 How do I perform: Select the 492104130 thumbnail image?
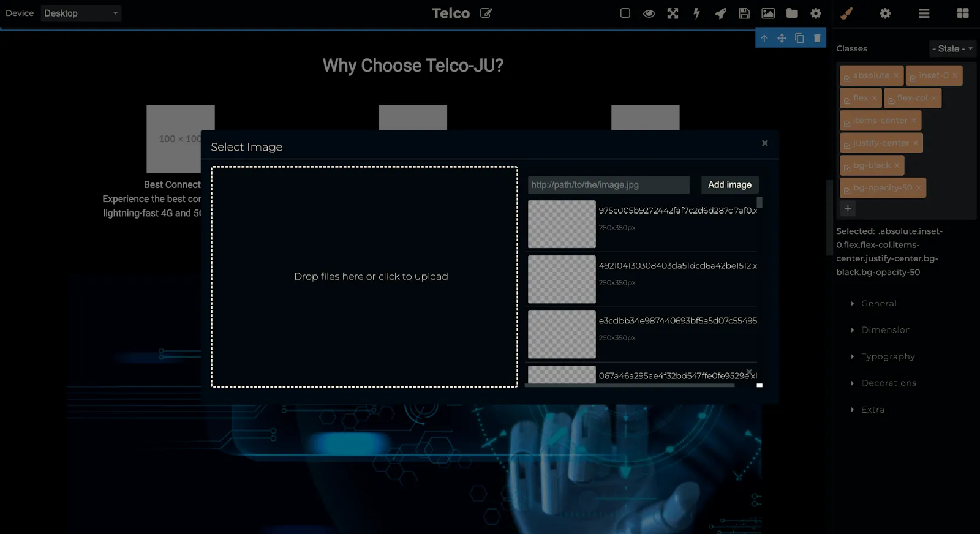point(562,279)
